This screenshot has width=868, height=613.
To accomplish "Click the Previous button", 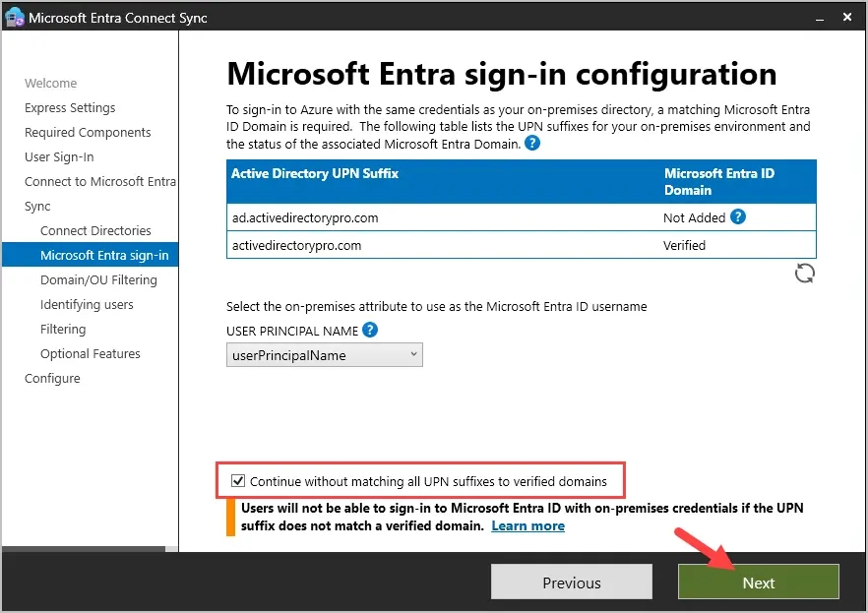I will pyautogui.click(x=571, y=582).
